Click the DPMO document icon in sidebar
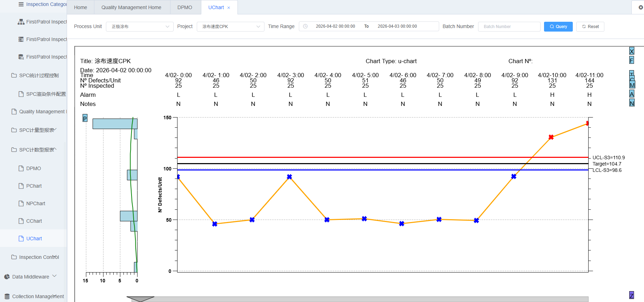 (21, 168)
